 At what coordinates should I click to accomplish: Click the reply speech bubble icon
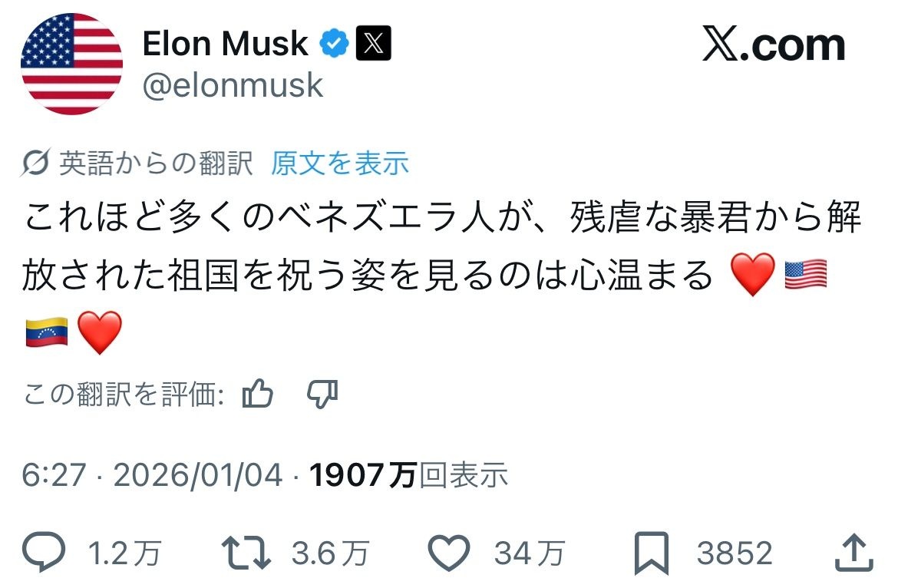(45, 553)
